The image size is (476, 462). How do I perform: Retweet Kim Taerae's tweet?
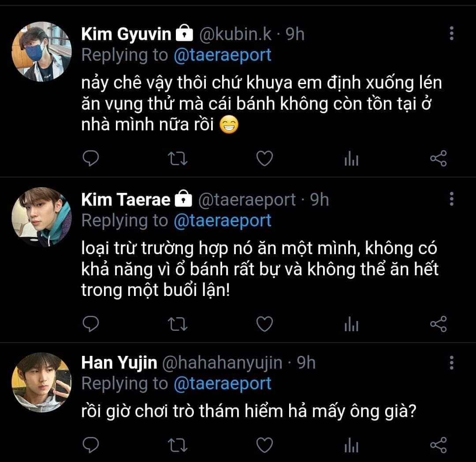[178, 325]
